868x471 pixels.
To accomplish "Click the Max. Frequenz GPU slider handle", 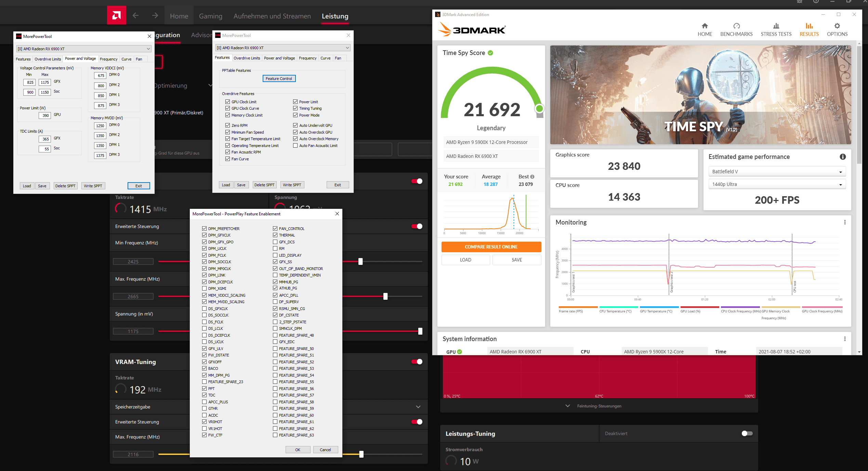I will click(x=385, y=296).
